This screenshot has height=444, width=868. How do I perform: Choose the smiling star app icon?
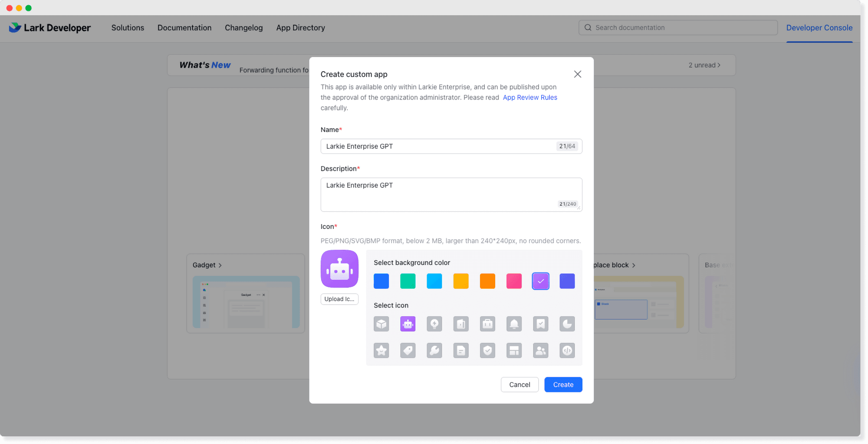click(x=381, y=351)
